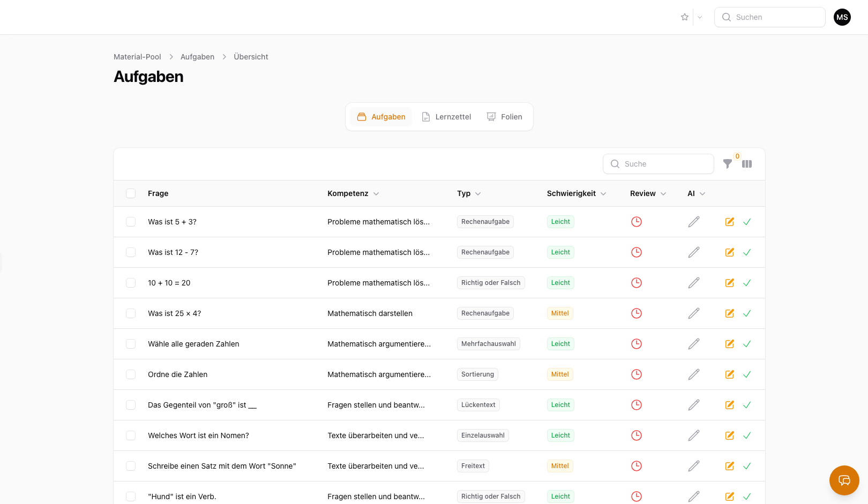Toggle the select-all checkbox in header

coord(131,193)
